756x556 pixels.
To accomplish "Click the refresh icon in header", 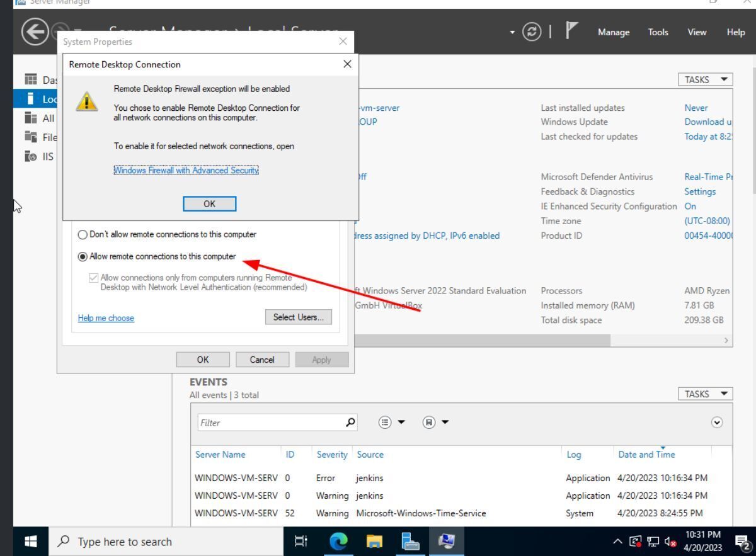I will (532, 33).
